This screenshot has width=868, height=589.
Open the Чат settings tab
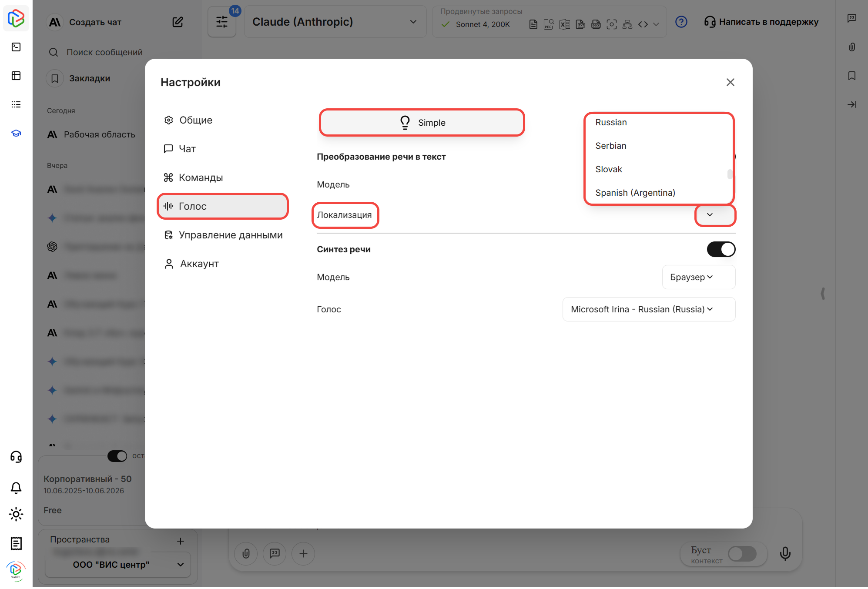coord(222,149)
